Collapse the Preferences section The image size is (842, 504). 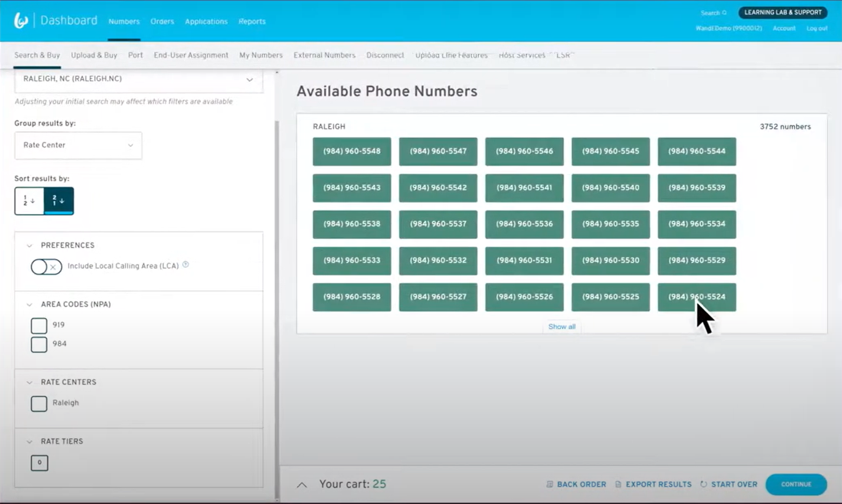[x=29, y=245]
